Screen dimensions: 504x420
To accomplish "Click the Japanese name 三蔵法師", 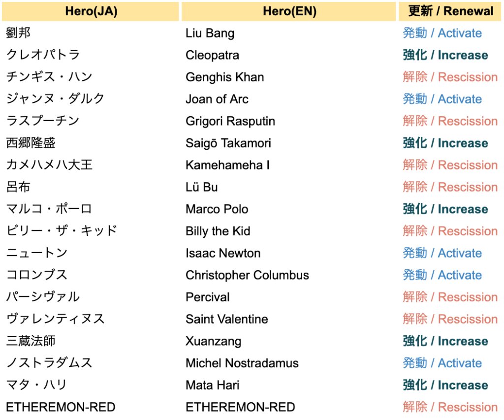I will 31,341.
